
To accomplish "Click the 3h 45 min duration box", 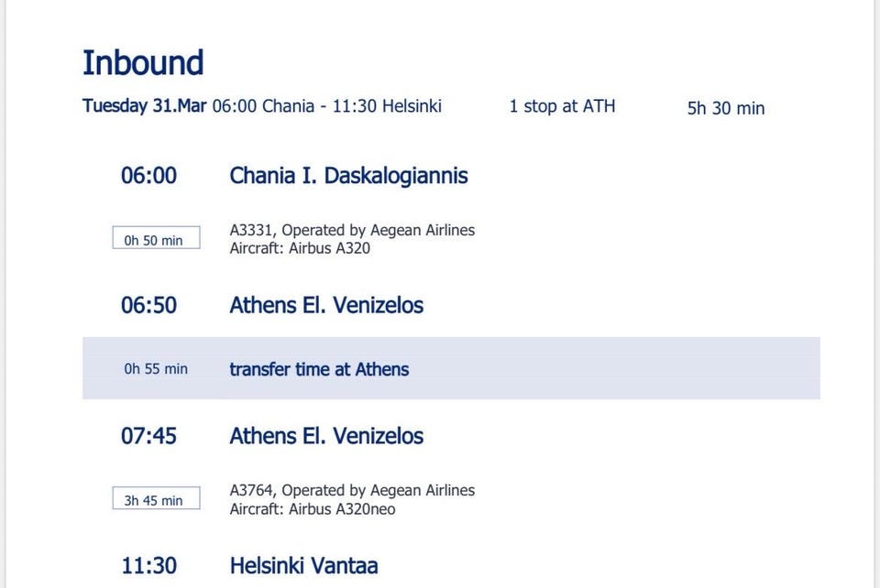I will 156,500.
